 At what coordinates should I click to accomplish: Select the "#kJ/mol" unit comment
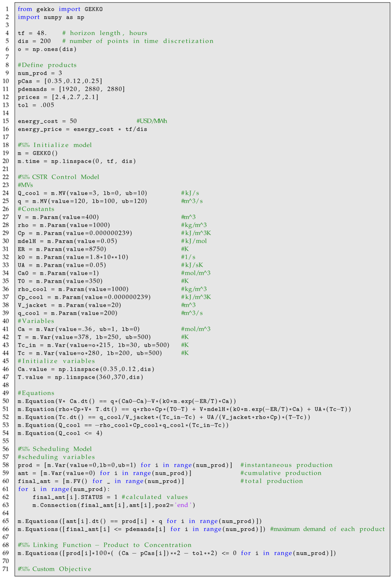pyautogui.click(x=194, y=241)
